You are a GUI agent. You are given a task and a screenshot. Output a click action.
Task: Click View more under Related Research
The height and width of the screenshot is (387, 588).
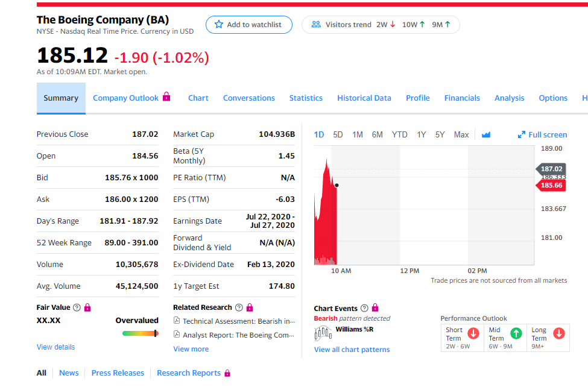click(x=191, y=349)
